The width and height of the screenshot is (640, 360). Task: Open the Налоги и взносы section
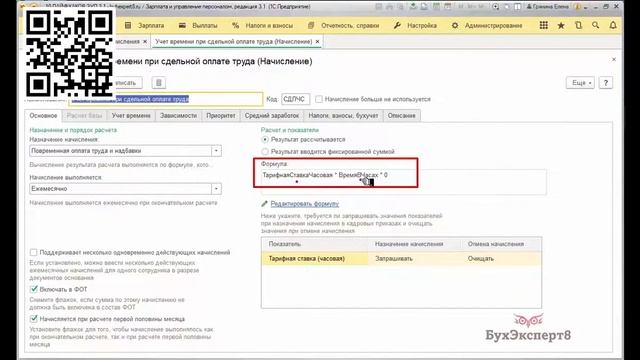point(262,25)
